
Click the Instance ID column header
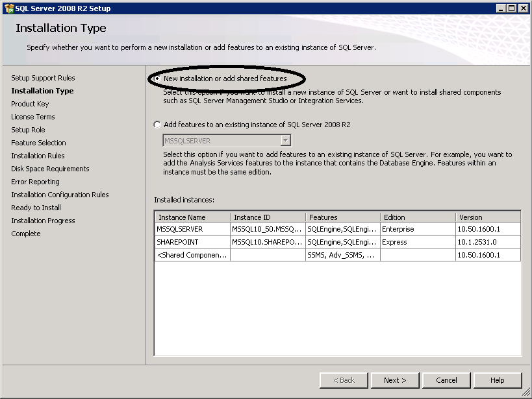(x=268, y=217)
